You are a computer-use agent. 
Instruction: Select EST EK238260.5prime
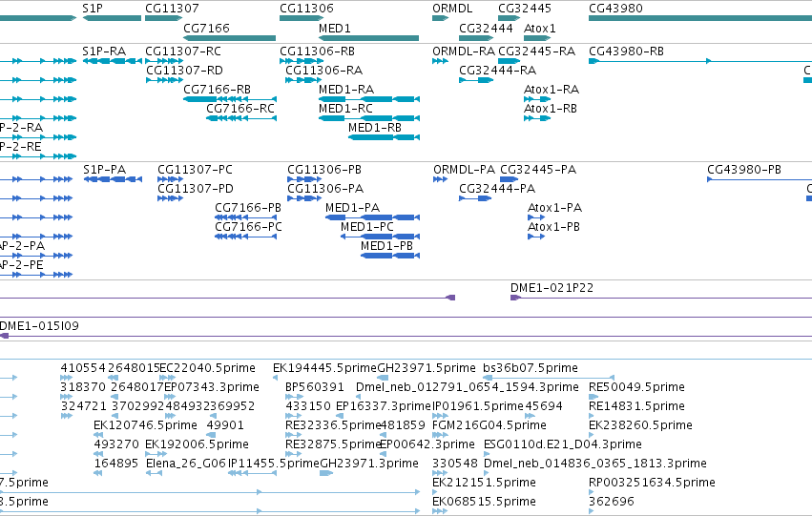pyautogui.click(x=592, y=435)
